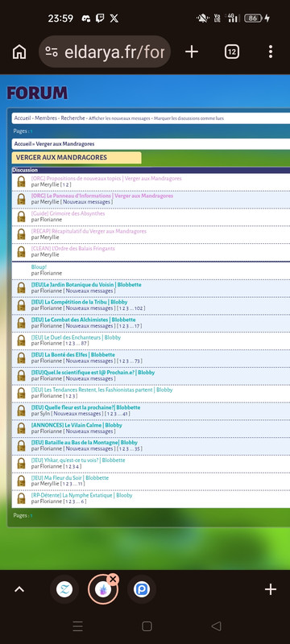Expand the bottom tab strip chevron

tap(19, 589)
